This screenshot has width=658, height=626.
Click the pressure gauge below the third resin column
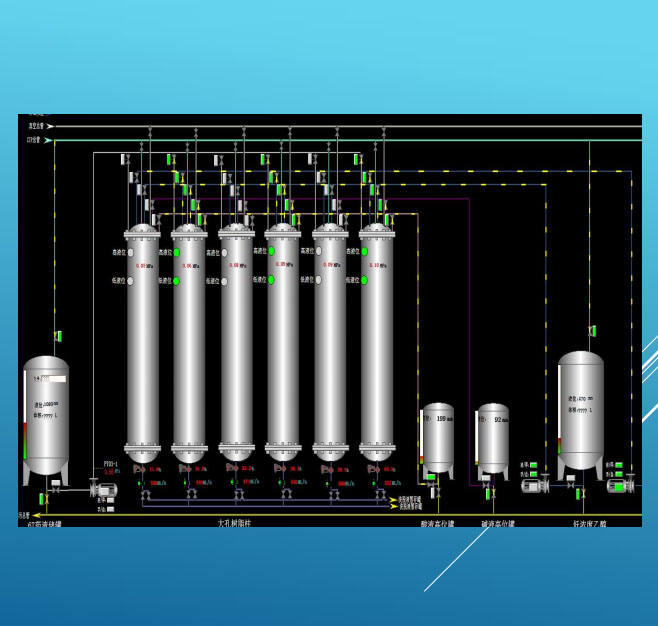(232, 468)
